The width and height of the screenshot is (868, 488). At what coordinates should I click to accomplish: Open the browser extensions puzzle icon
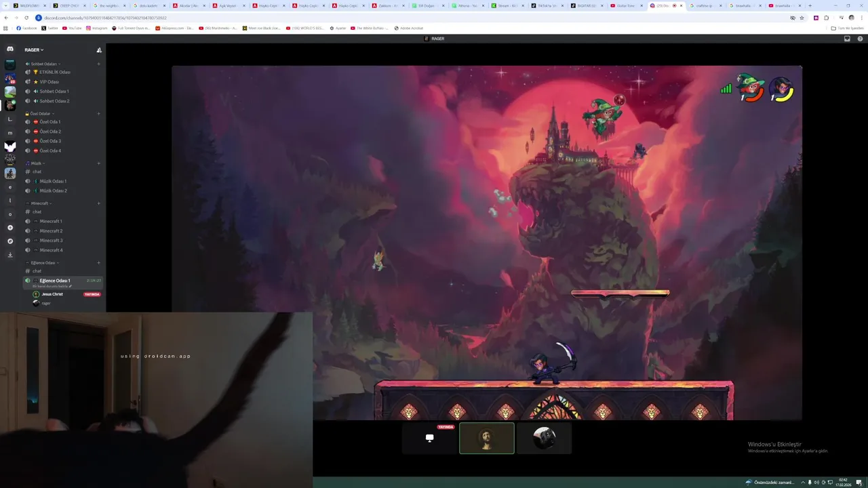(826, 18)
